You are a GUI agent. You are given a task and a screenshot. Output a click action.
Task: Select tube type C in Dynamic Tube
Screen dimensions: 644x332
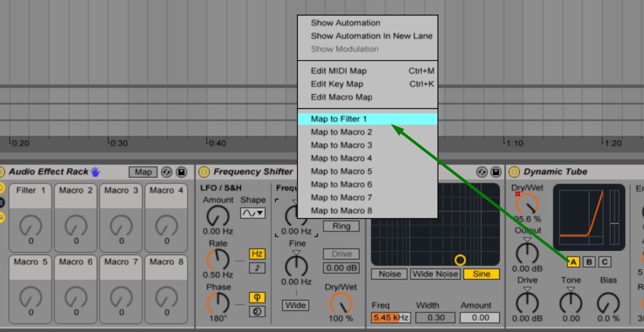tap(604, 262)
